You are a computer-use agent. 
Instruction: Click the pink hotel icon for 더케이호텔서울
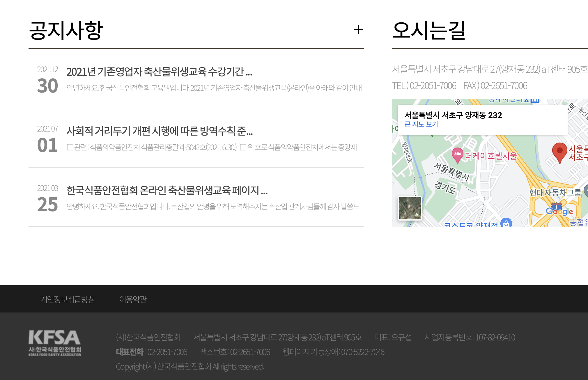[457, 154]
